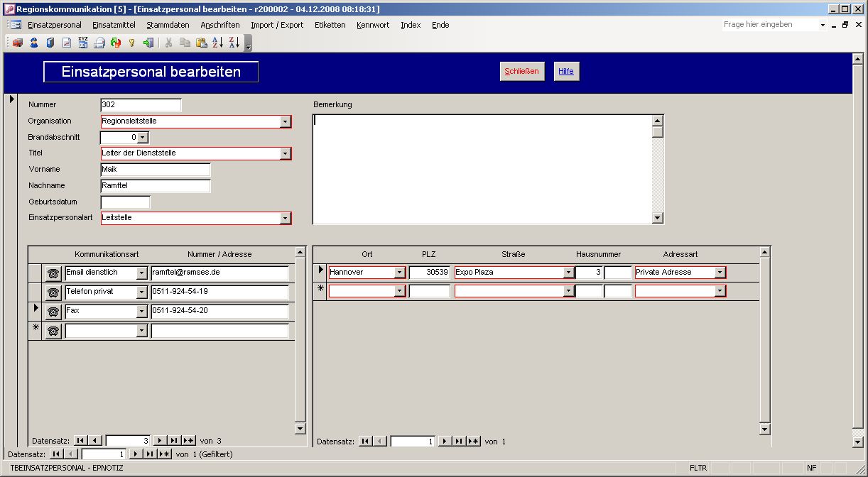Open the Brandabschnitt dropdown
This screenshot has width=868, height=477.
coord(143,138)
